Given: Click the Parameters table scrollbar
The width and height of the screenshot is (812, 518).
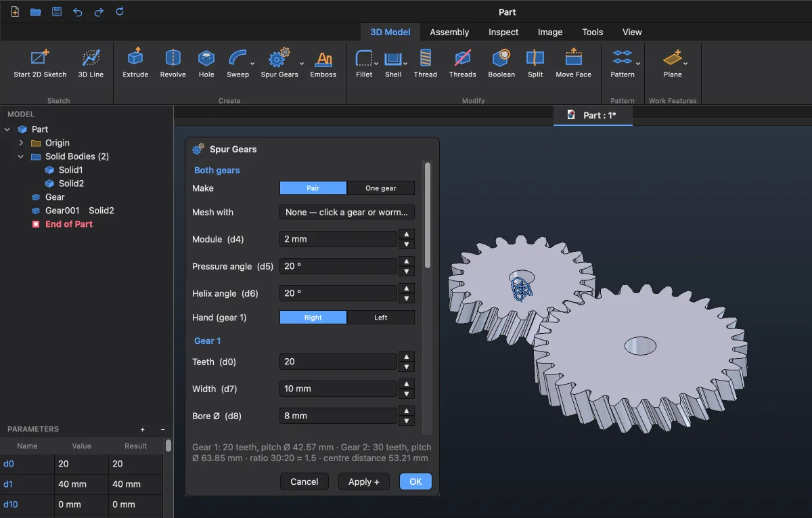Looking at the screenshot, I should [168, 446].
